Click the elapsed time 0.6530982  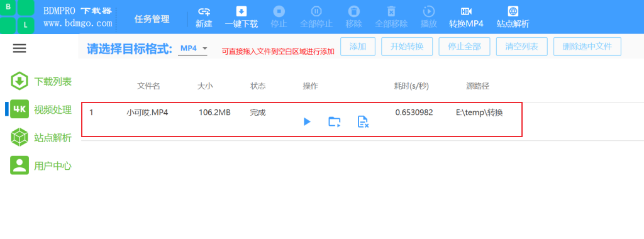414,112
